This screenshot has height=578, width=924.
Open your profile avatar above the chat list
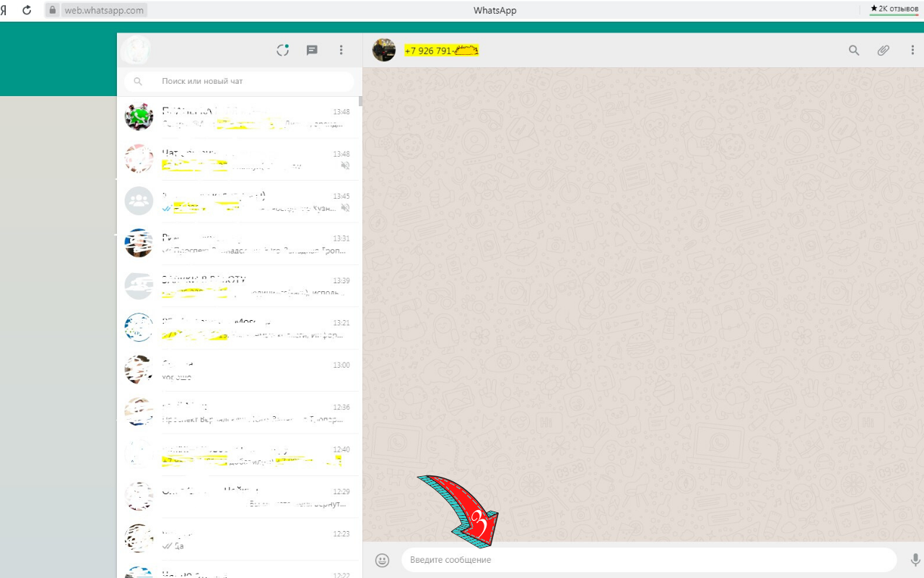[136, 50]
